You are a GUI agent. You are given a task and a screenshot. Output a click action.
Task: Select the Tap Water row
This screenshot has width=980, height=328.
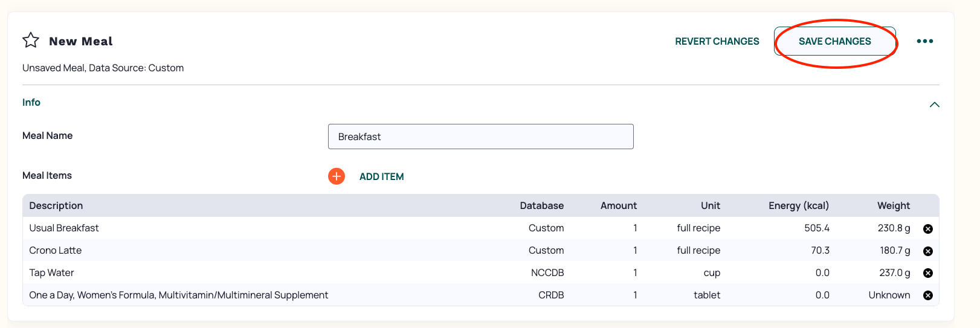coord(480,272)
